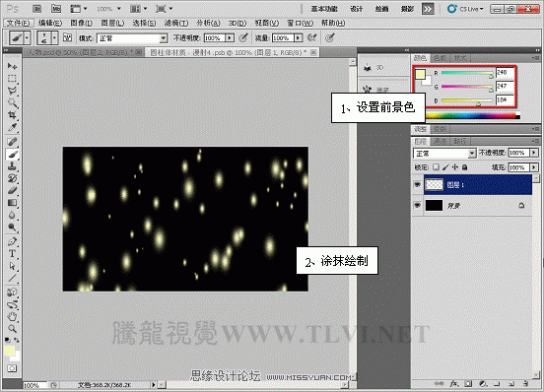Select the 3D Camera Rotate tool
Screen dimensions: 544x392
point(12,304)
